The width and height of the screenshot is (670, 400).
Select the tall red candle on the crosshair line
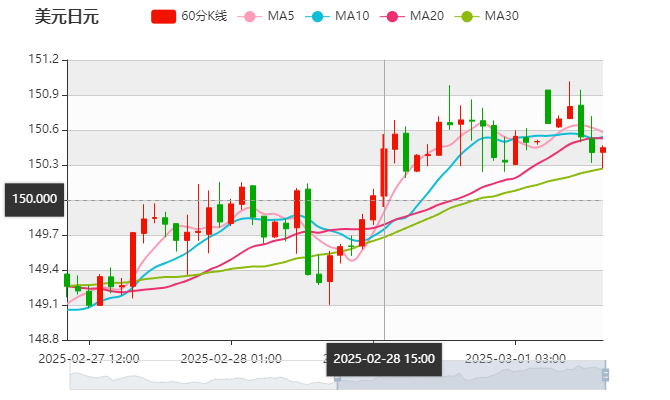click(x=384, y=170)
